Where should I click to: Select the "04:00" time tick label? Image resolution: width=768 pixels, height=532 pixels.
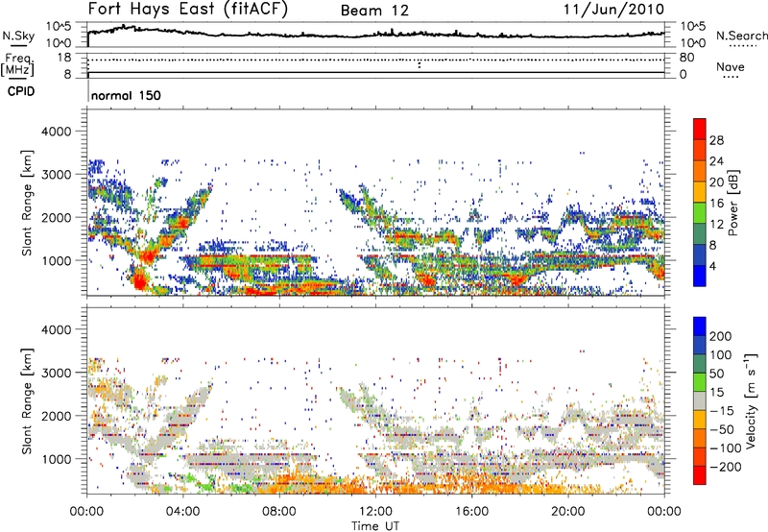[182, 512]
